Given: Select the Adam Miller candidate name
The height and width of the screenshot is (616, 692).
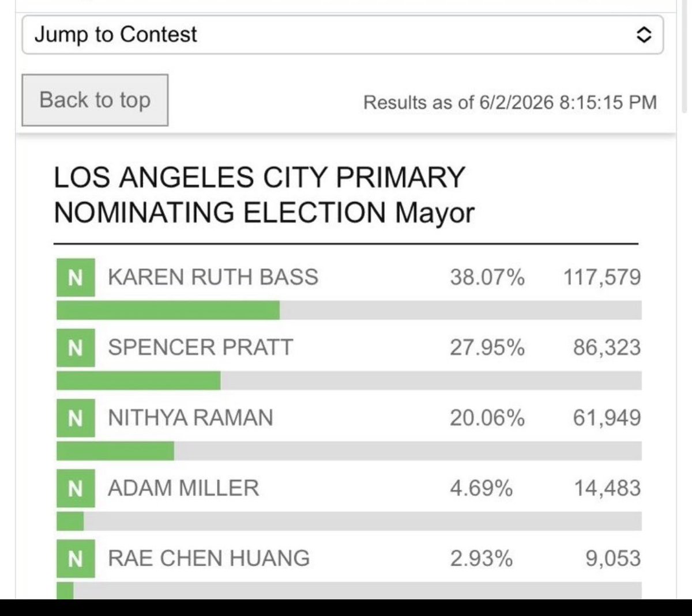Looking at the screenshot, I should point(183,488).
